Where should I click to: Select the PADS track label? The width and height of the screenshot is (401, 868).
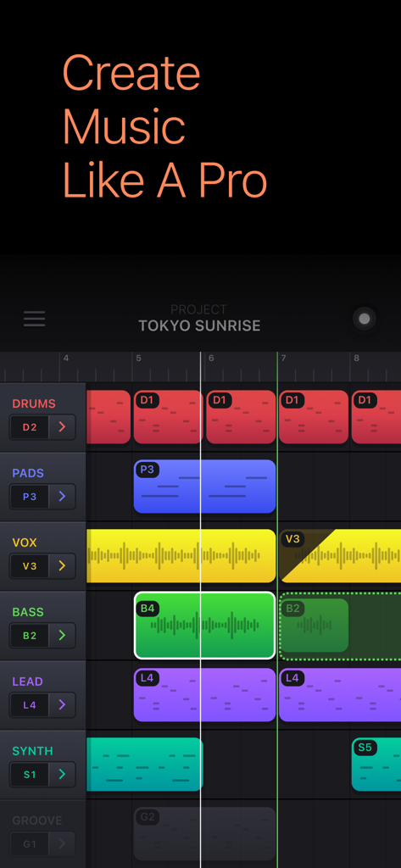tap(28, 473)
